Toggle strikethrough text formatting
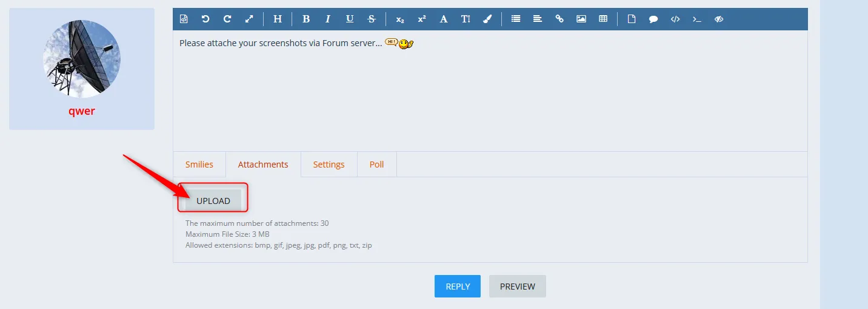 coord(372,19)
